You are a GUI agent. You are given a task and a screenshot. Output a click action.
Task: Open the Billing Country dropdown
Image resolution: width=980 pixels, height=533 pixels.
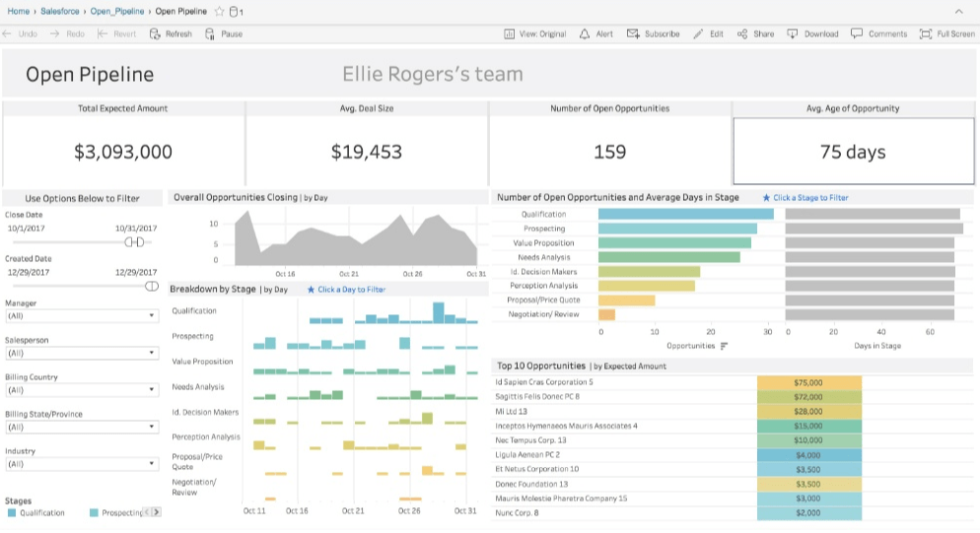point(81,390)
